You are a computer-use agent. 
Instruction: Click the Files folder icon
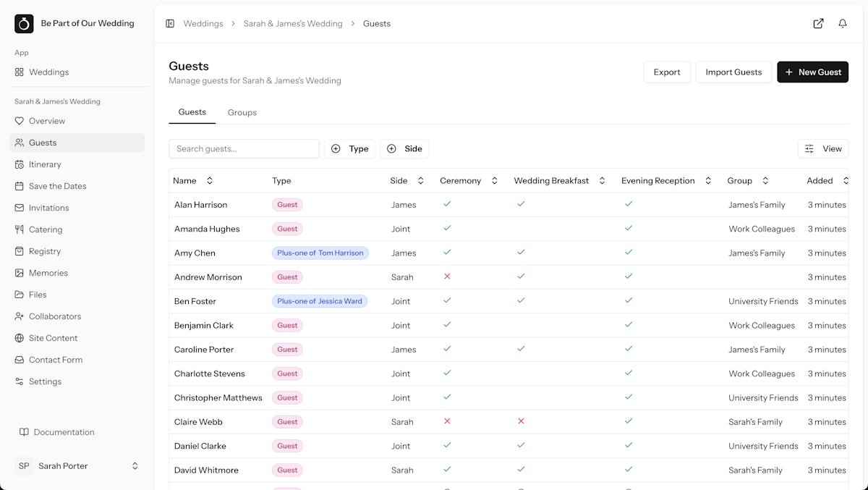click(x=20, y=295)
